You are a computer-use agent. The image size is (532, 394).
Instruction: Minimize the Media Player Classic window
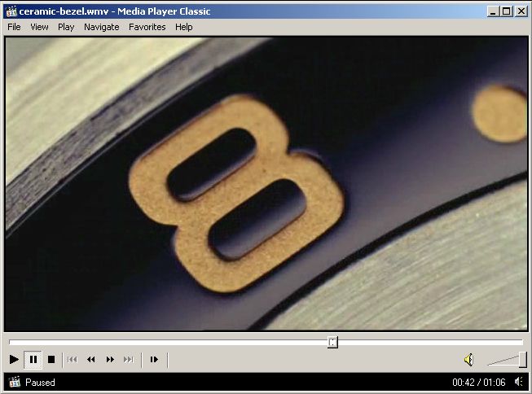[493, 11]
